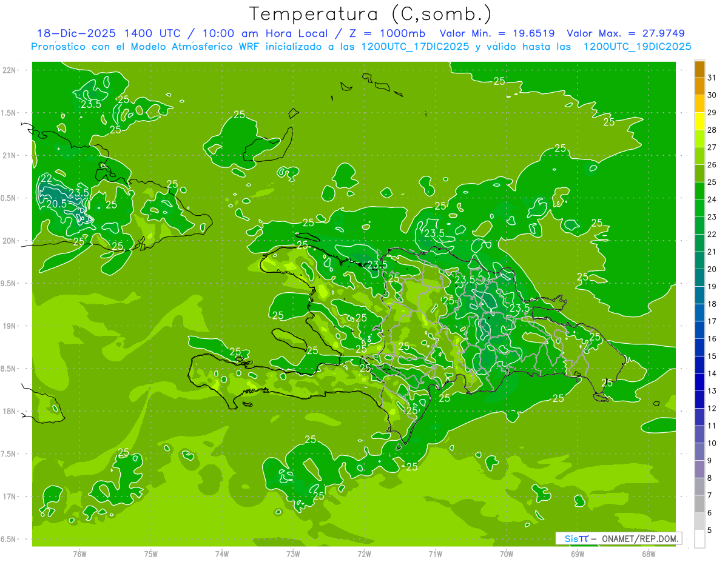Click the '75W' longitude label
This screenshot has width=728, height=562.
tap(151, 554)
